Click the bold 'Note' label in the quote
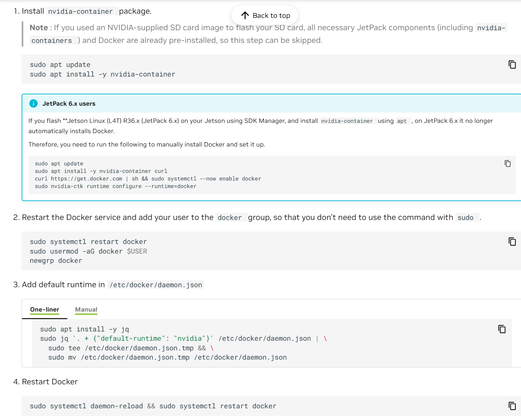This screenshot has width=521, height=420. (39, 28)
